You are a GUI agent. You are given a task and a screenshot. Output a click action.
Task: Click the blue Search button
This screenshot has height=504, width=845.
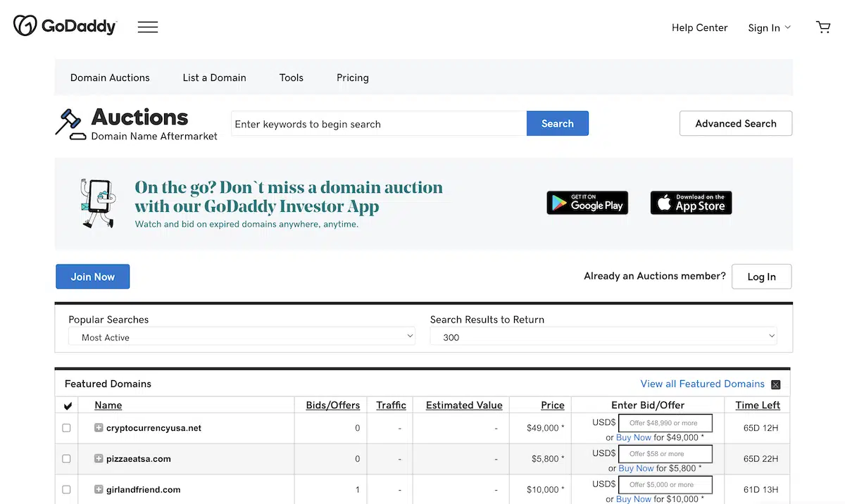point(558,123)
